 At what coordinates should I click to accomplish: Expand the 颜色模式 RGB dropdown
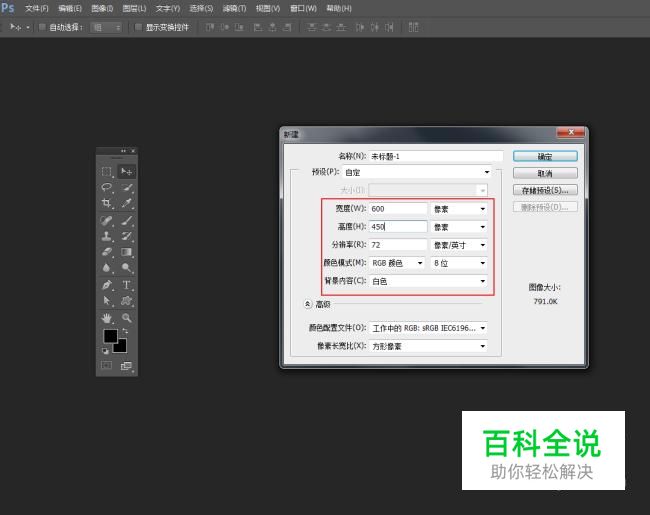click(x=398, y=263)
